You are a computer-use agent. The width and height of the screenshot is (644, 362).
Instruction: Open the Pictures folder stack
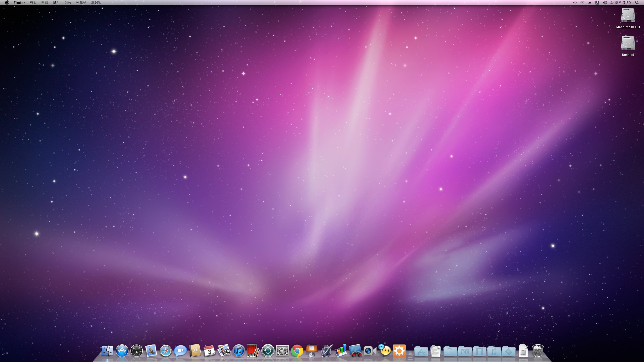[465, 350]
